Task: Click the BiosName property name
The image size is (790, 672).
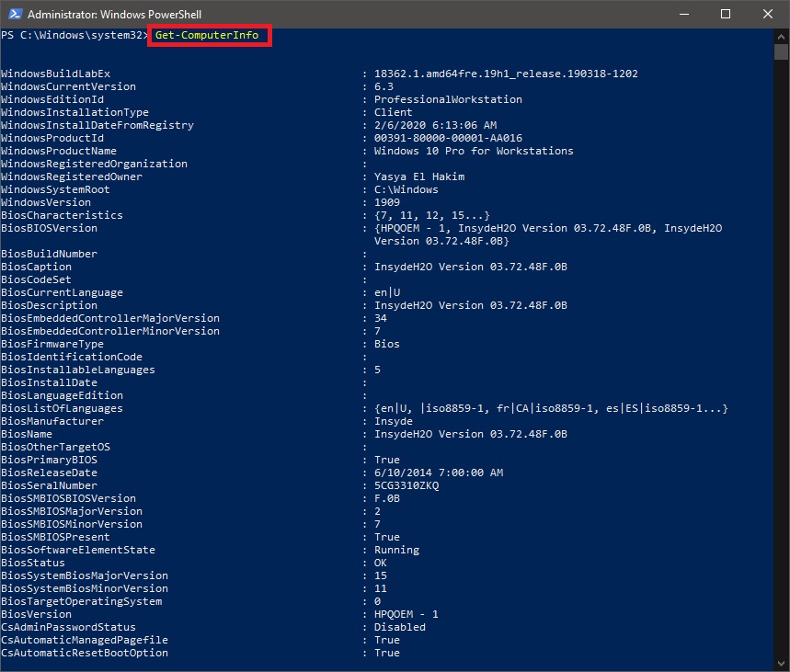Action: (x=27, y=434)
